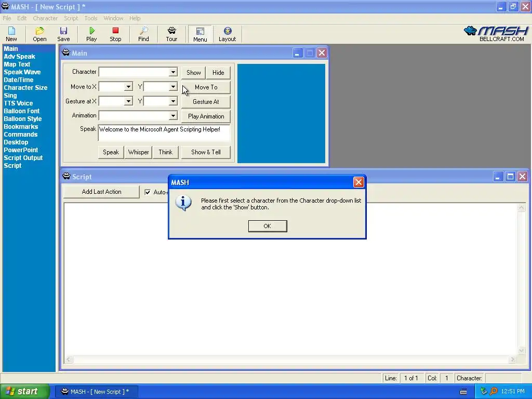Click the Whisper button
532x399 pixels.
click(x=138, y=152)
